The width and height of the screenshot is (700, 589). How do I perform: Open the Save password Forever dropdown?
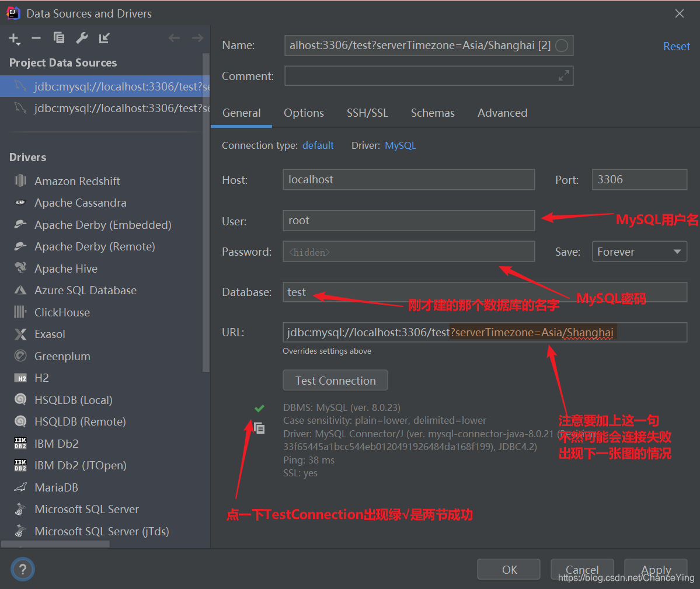coord(639,252)
